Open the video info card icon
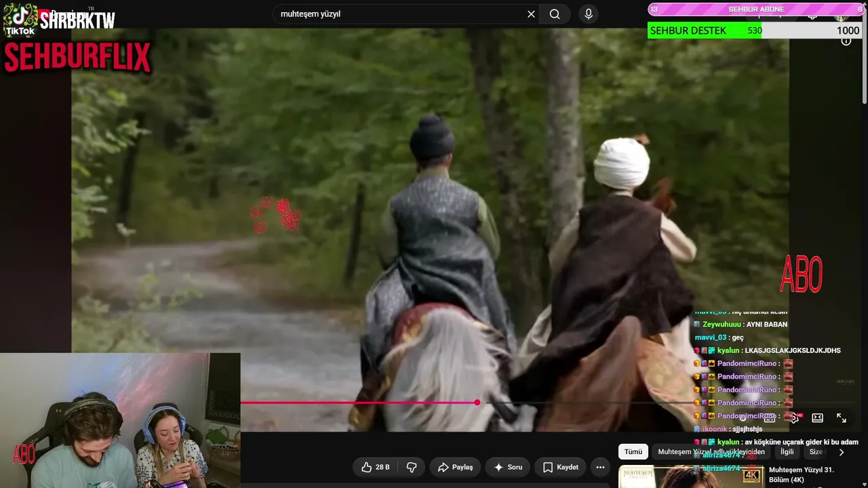Viewport: 868px width, 488px height. 846,41
